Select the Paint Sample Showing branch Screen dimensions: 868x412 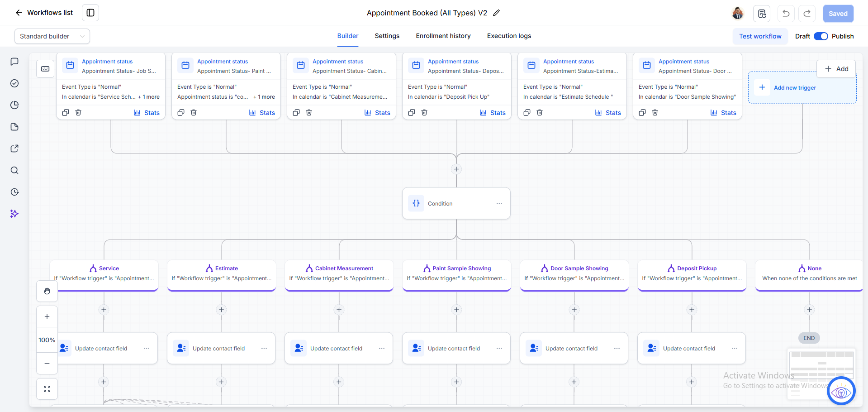[457, 275]
